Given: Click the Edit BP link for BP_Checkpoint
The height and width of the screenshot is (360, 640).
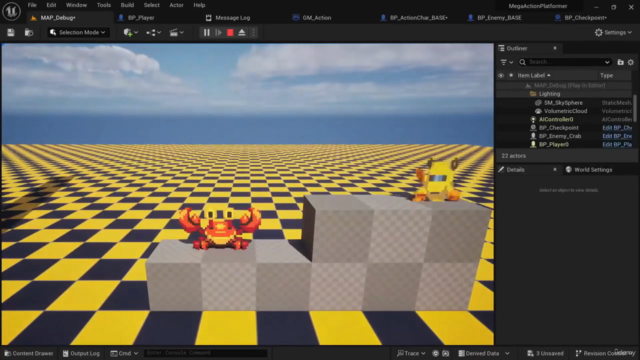Looking at the screenshot, I should [617, 128].
